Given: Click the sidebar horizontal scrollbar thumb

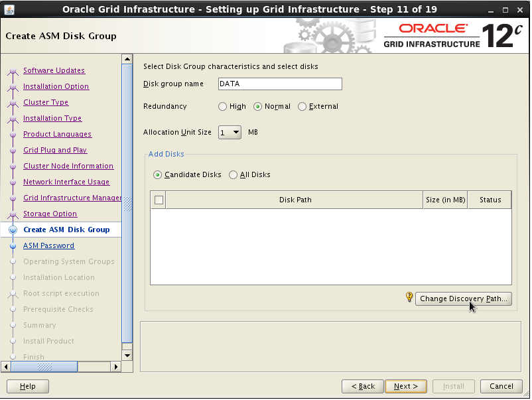Looking at the screenshot, I should (44, 367).
